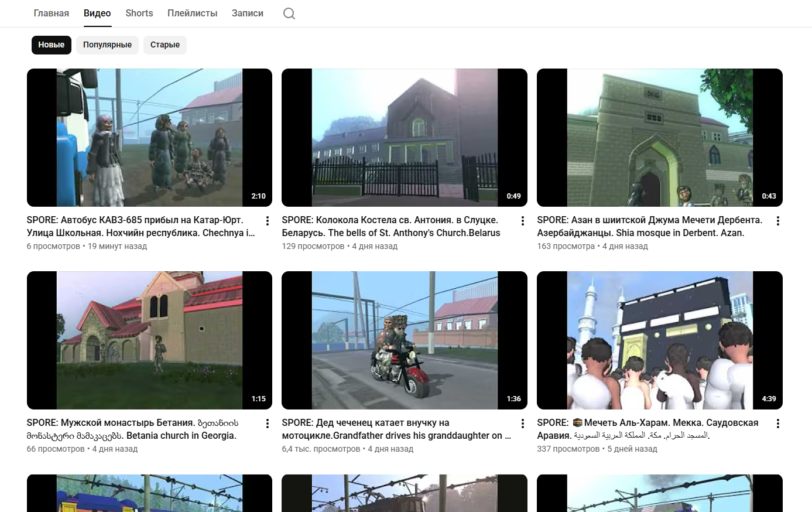
Task: Play the 4:39 Mecca mosque video thumbnail
Action: pos(660,340)
